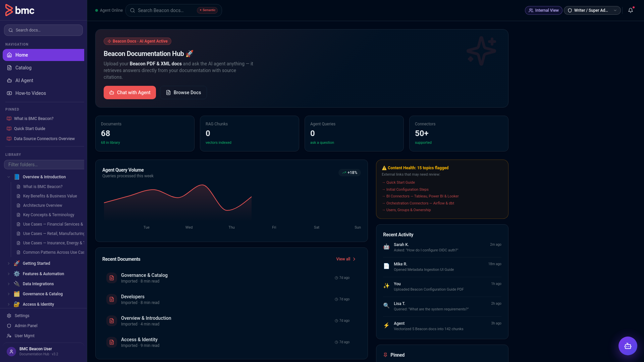The width and height of the screenshot is (644, 362).
Task: Click the Filter folders input
Action: [x=44, y=165]
